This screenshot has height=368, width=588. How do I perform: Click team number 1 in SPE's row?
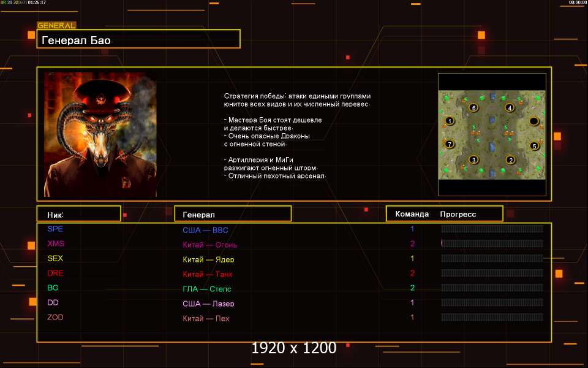(x=412, y=229)
